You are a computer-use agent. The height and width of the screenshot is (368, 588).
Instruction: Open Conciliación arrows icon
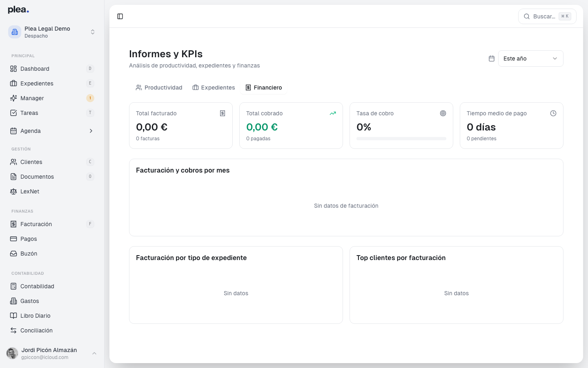[x=13, y=330]
